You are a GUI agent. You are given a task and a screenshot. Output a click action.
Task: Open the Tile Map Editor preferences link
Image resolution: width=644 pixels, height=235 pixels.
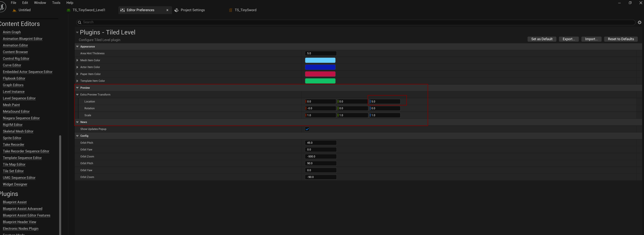[x=14, y=164]
